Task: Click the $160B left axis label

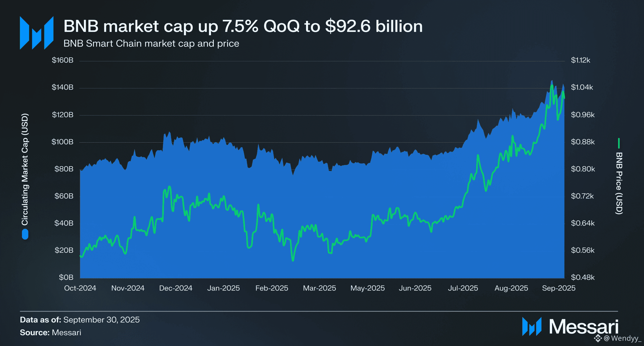Action: pyautogui.click(x=63, y=60)
